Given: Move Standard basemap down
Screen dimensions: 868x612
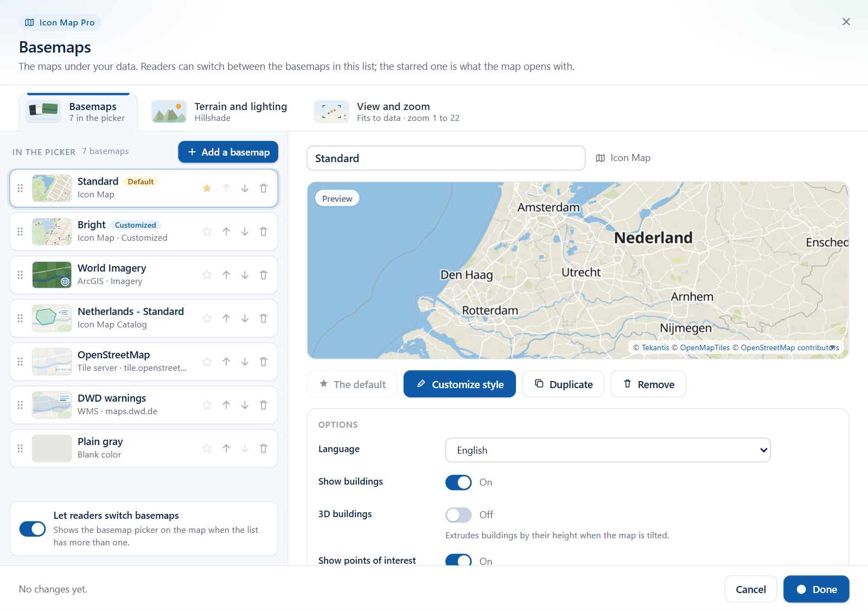Looking at the screenshot, I should pos(245,188).
